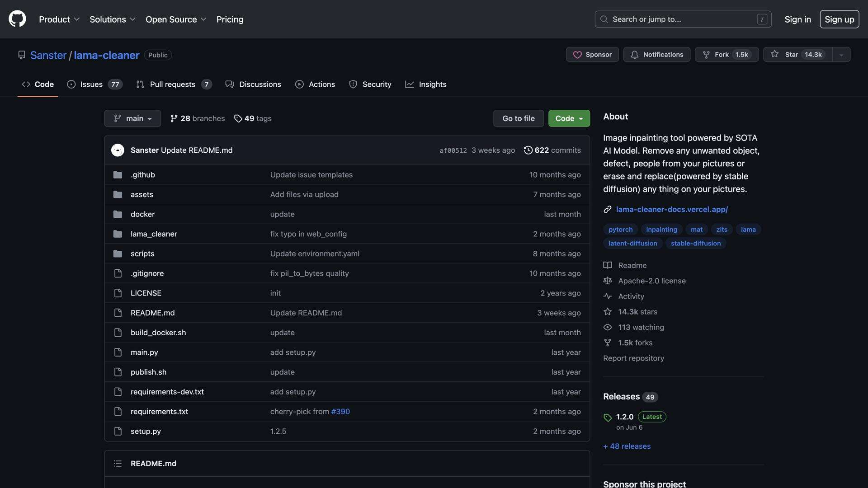Viewport: 868px width, 488px height.
Task: Click the link icon beside docs URL
Action: click(x=608, y=210)
